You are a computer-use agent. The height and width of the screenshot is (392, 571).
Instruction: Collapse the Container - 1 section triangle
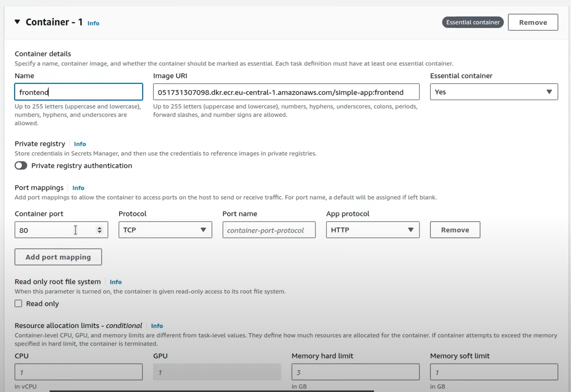pyautogui.click(x=17, y=22)
